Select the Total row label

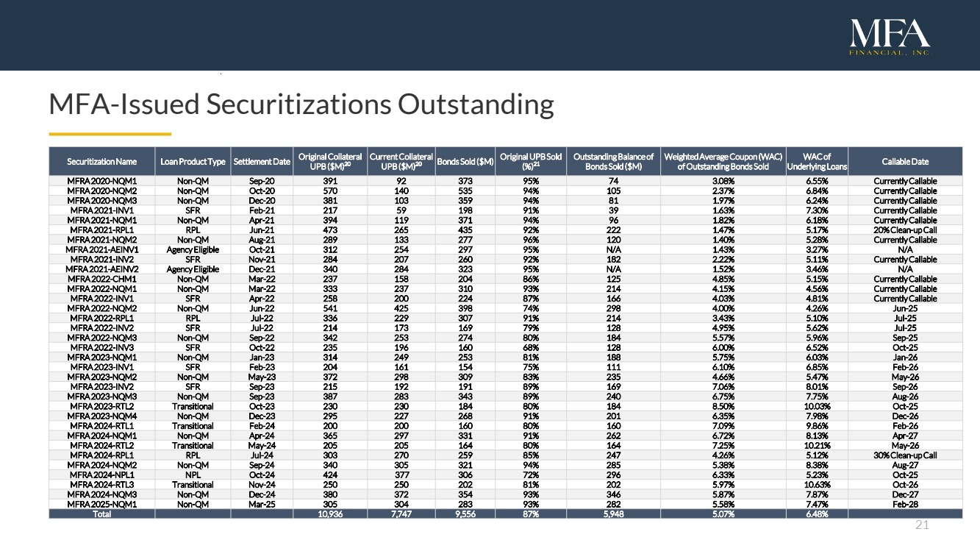[x=101, y=513]
